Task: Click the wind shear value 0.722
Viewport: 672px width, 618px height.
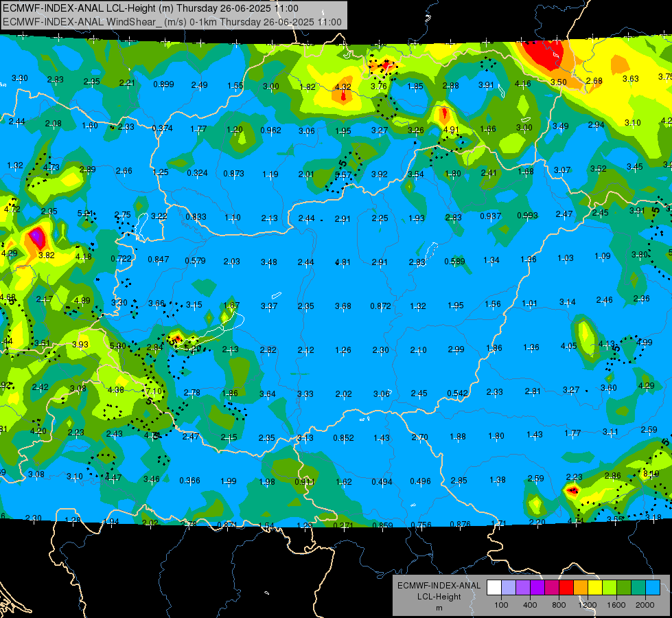Action: click(121, 259)
